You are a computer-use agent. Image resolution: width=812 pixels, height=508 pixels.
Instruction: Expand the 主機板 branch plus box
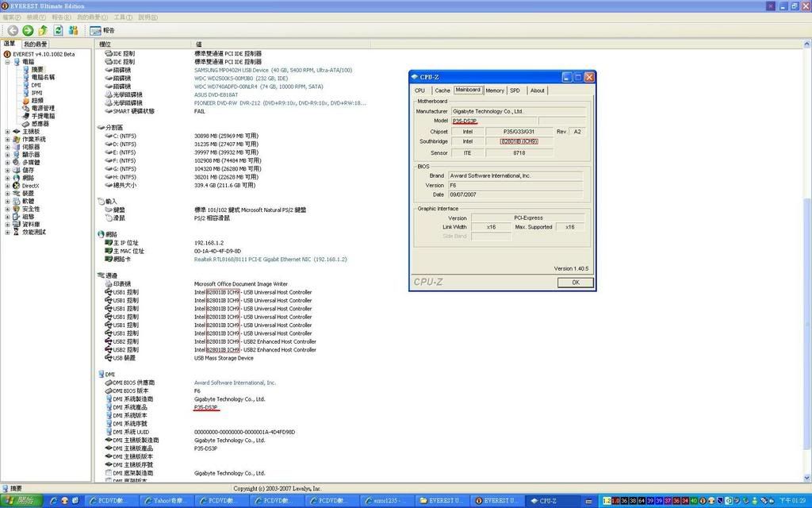click(x=7, y=132)
